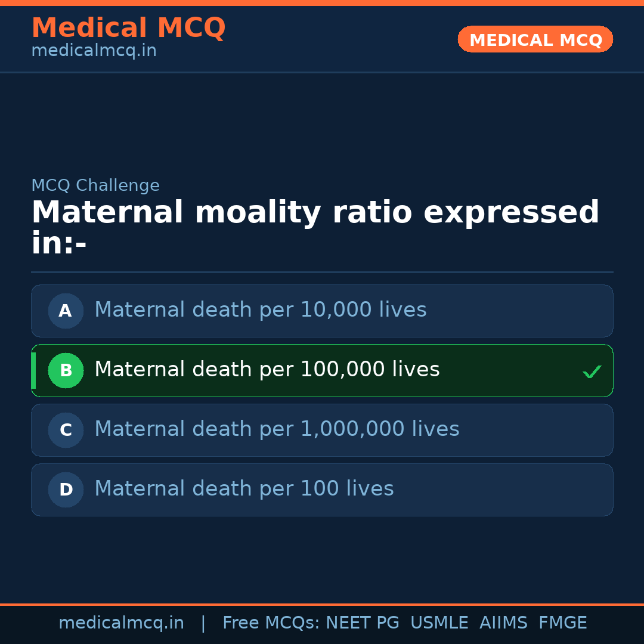Select the letter A circle badge
The width and height of the screenshot is (644, 644).
66,311
